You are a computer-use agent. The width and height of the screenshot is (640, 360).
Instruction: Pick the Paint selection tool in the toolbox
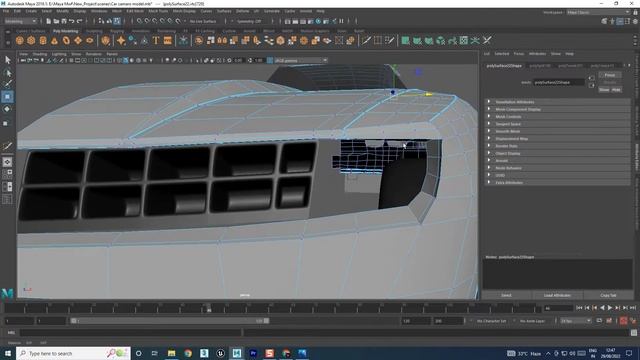[7, 84]
